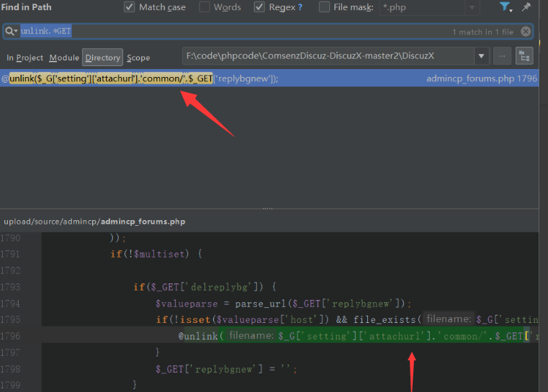The height and width of the screenshot is (392, 548).
Task: Click the directory path field
Action: (328, 56)
